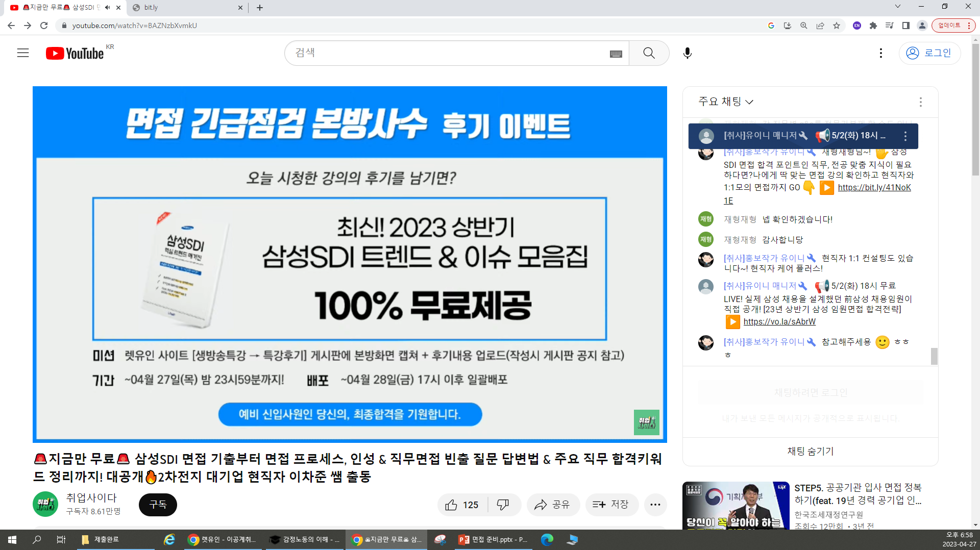Switch to the bit.ly browser tab
The image size is (980, 550).
pyautogui.click(x=187, y=8)
